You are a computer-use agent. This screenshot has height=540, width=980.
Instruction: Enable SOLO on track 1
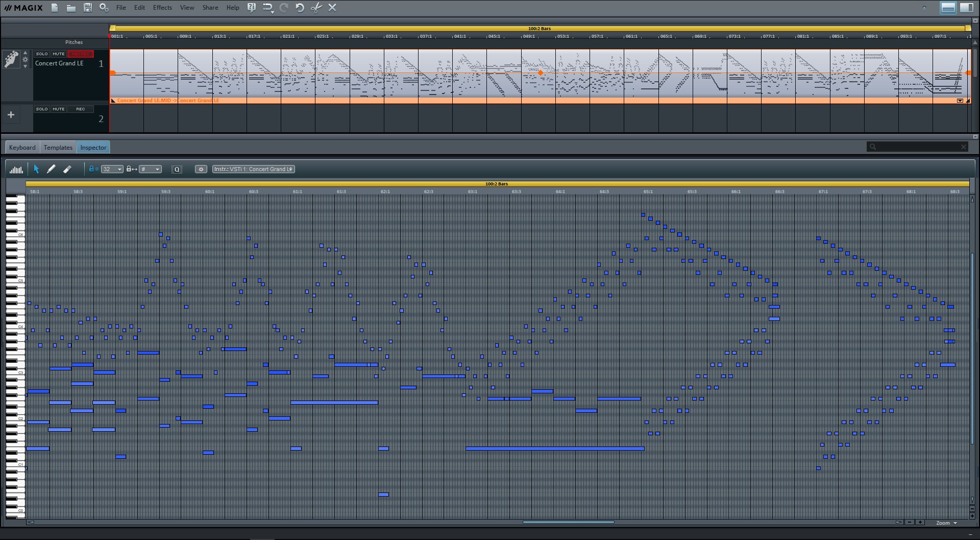[41, 53]
